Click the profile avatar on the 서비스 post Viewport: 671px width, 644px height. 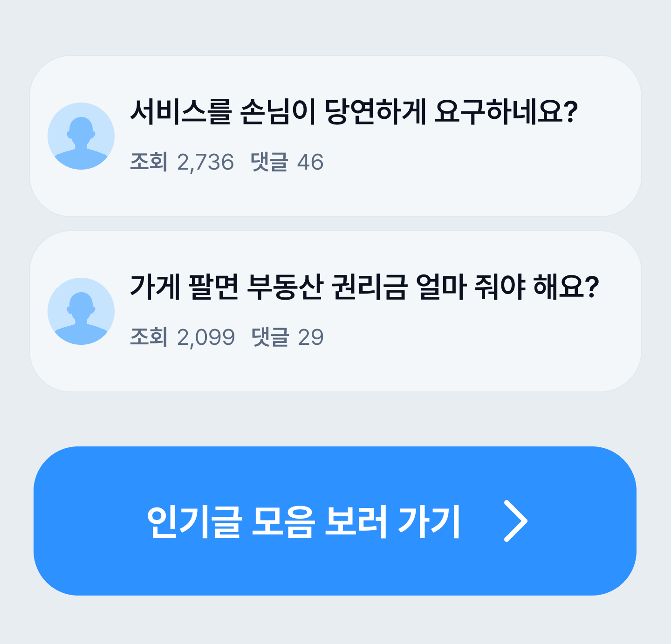(x=81, y=136)
